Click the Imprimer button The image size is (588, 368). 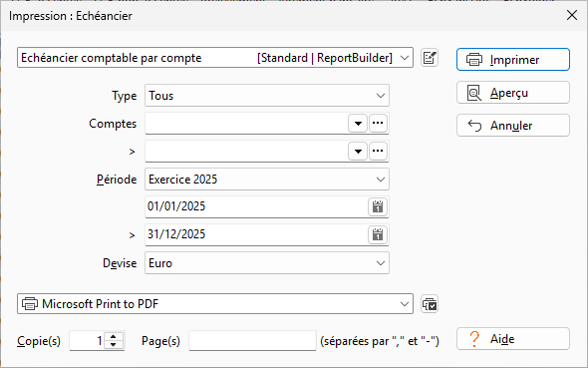[x=513, y=59]
